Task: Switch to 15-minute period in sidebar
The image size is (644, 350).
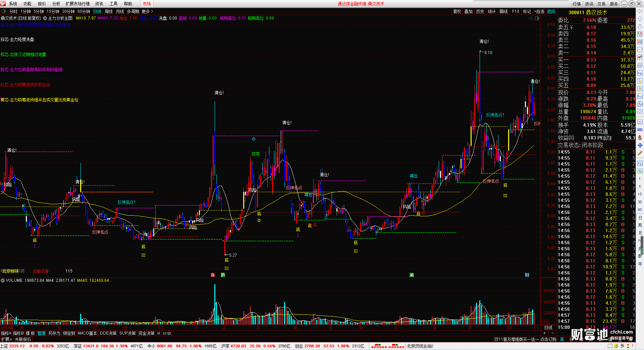Action: [640, 194]
